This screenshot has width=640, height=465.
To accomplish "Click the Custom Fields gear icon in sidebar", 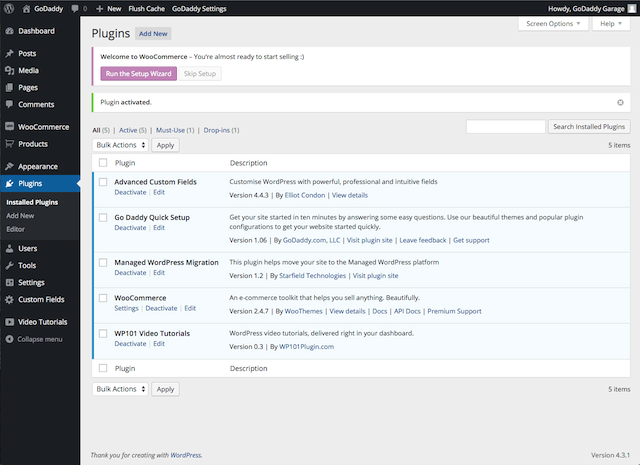I will pyautogui.click(x=9, y=300).
